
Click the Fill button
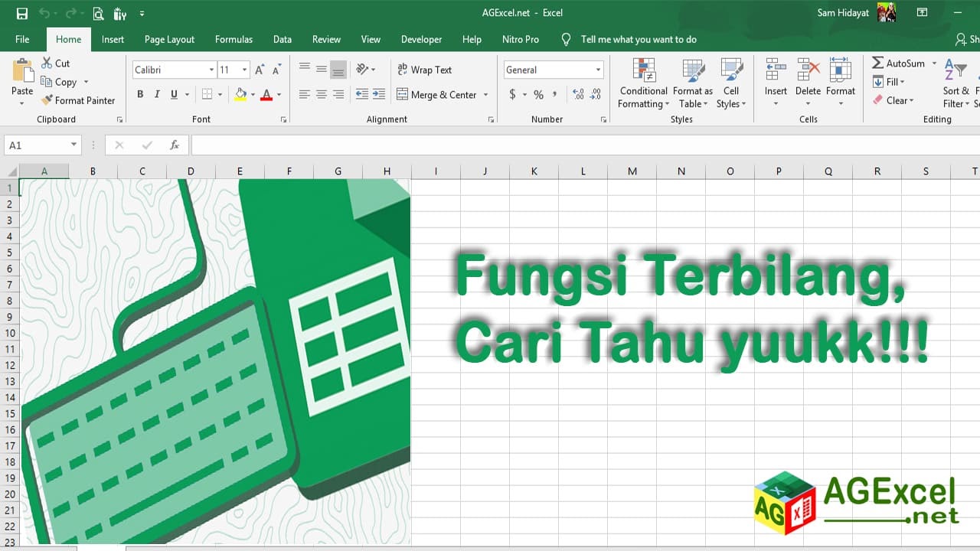tap(889, 82)
